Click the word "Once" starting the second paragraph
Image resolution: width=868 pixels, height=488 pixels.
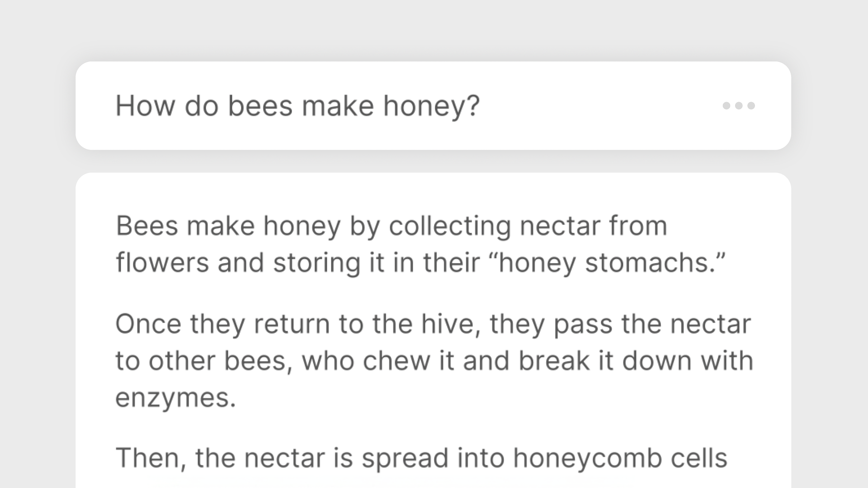[x=148, y=324]
